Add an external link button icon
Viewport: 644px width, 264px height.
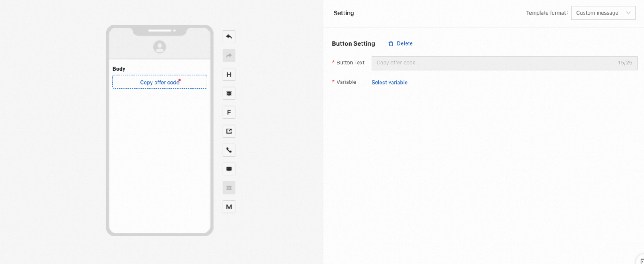pyautogui.click(x=229, y=131)
